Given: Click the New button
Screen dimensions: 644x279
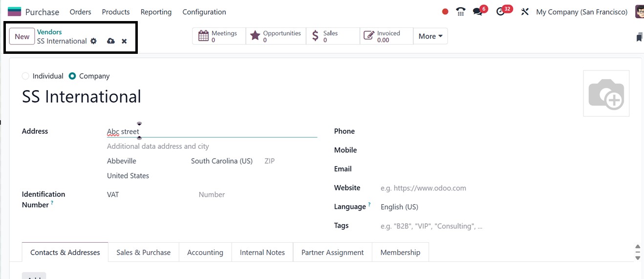Looking at the screenshot, I should (x=22, y=37).
